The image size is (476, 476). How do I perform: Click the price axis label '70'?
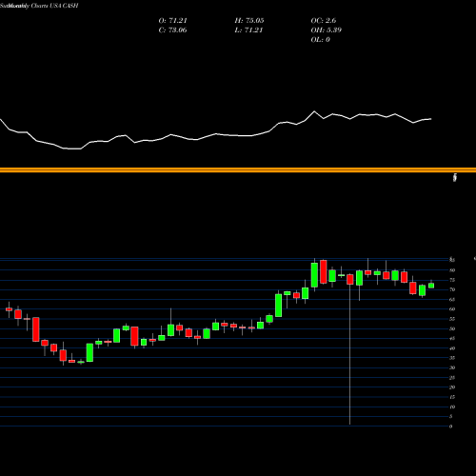[452, 289]
